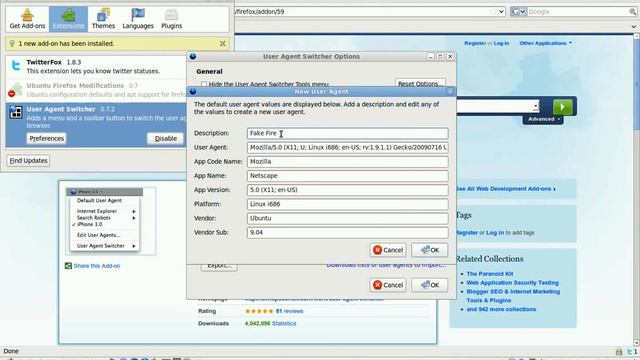This screenshot has height=360, width=640.
Task: Click the page vertical scrollbar
Action: click(636, 190)
